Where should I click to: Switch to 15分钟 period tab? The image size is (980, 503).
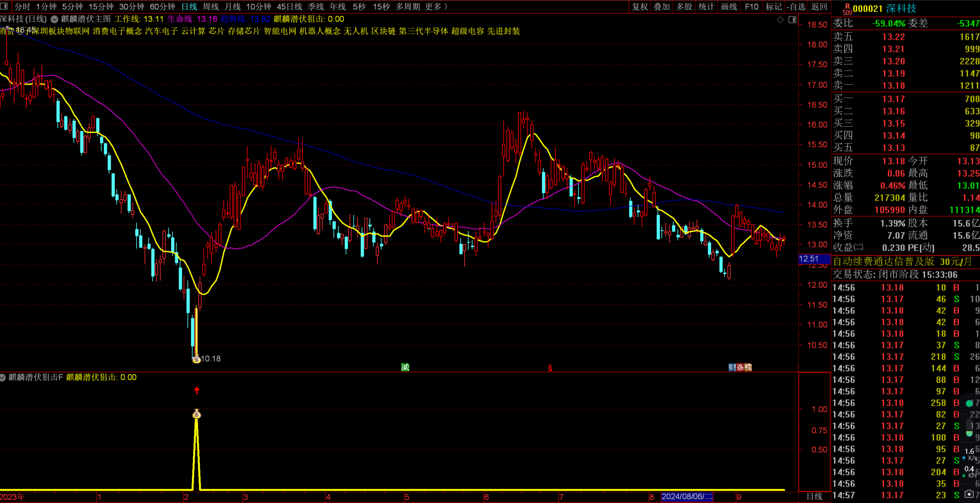[101, 7]
